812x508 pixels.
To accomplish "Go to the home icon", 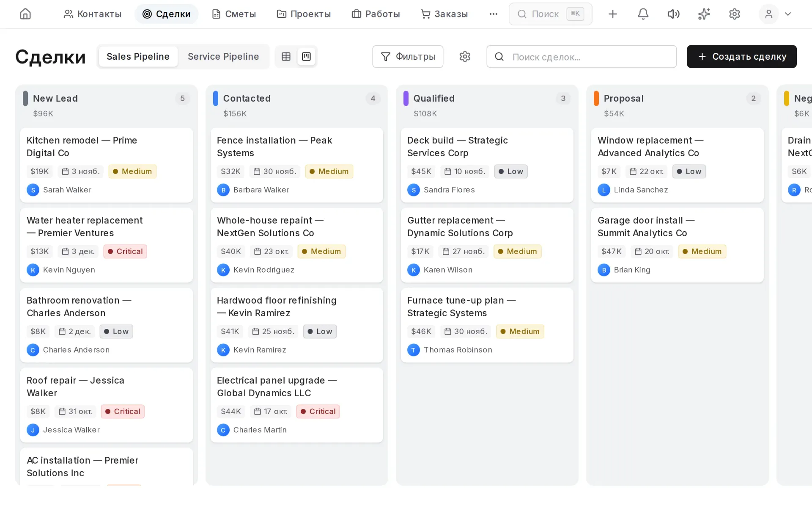I will coord(25,14).
